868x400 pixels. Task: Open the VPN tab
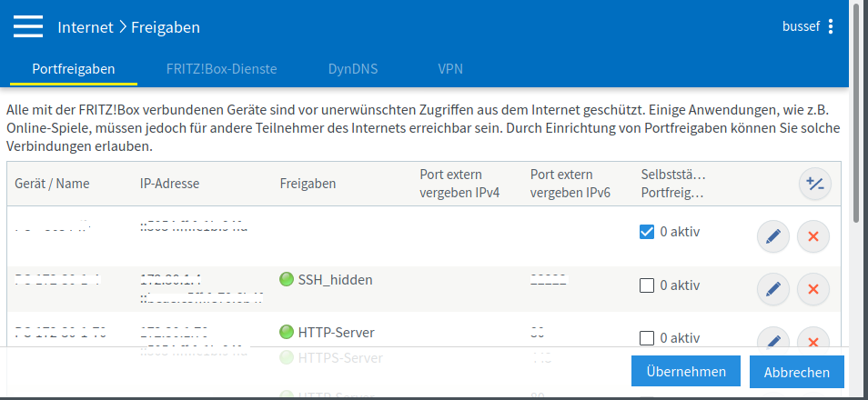pos(449,68)
